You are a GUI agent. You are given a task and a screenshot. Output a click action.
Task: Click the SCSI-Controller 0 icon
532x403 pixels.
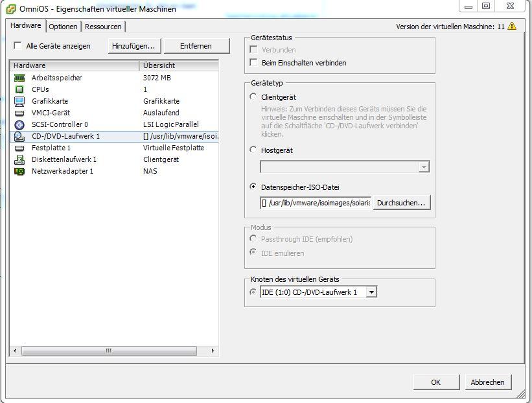click(x=19, y=125)
